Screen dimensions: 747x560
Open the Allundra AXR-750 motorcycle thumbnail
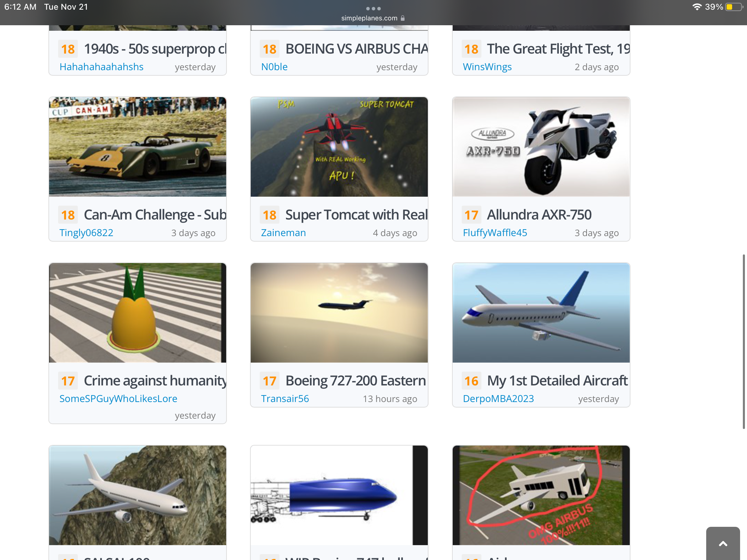(541, 147)
